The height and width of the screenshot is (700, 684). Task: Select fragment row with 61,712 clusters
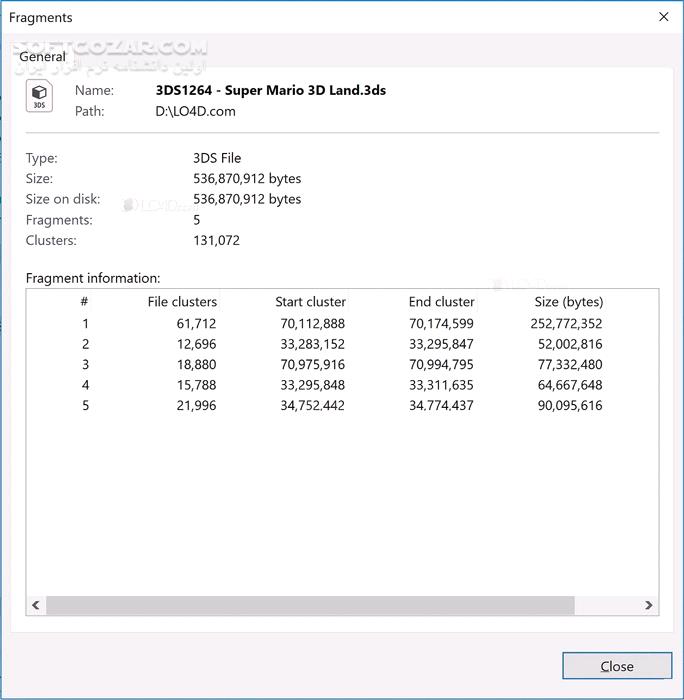[342, 323]
